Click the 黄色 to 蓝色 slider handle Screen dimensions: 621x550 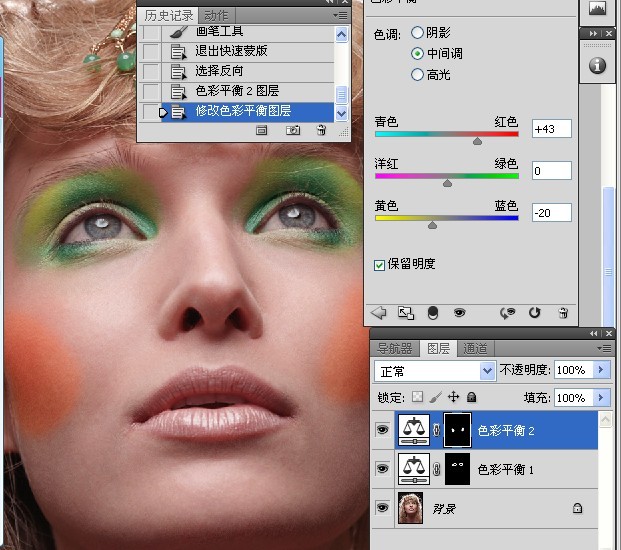432,225
